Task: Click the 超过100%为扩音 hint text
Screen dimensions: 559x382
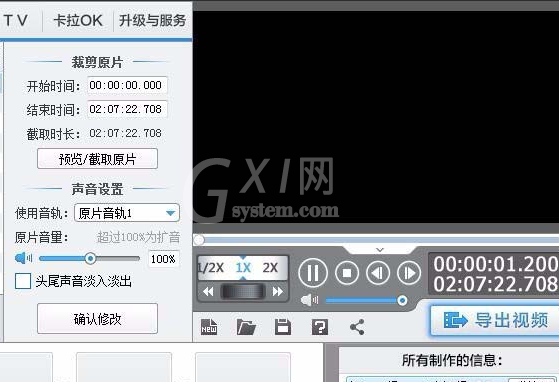Action: click(x=138, y=237)
